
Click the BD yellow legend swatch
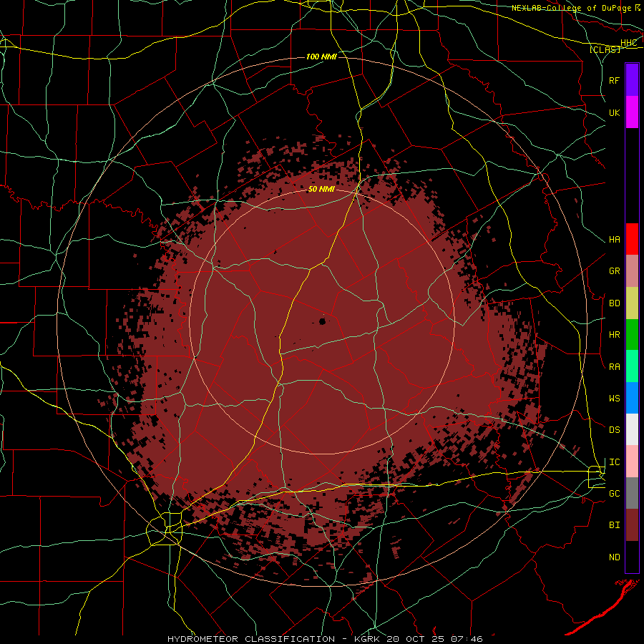coord(632,303)
